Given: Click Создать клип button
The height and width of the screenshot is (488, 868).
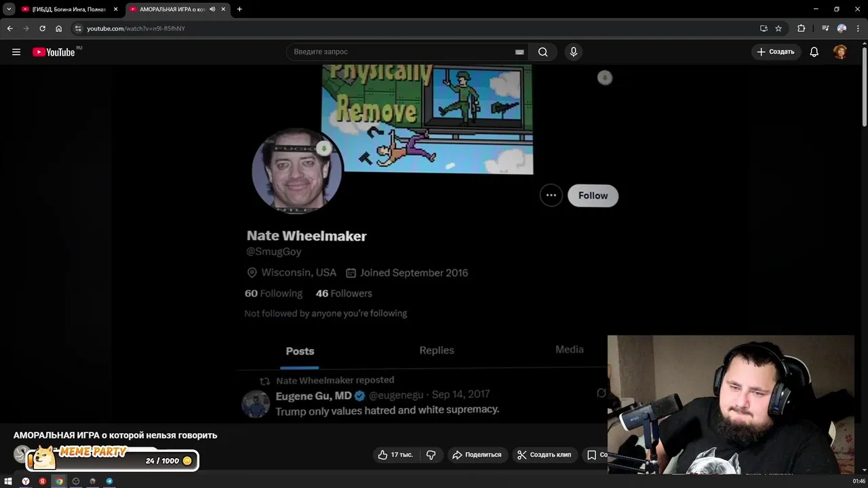Looking at the screenshot, I should click(x=544, y=455).
